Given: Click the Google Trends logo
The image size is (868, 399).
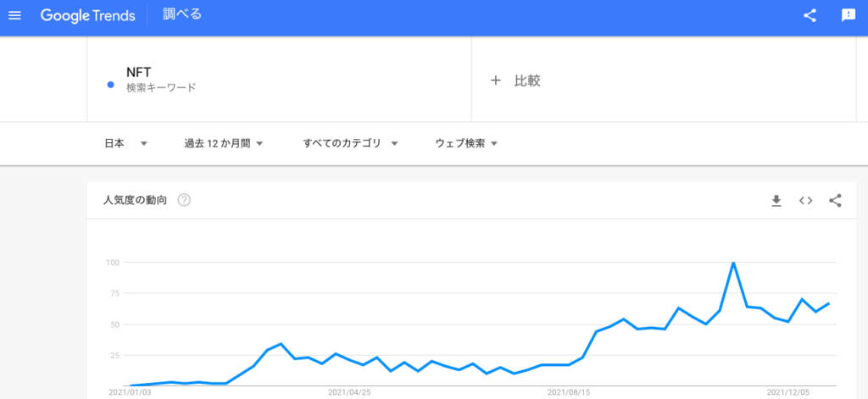Looking at the screenshot, I should point(87,15).
